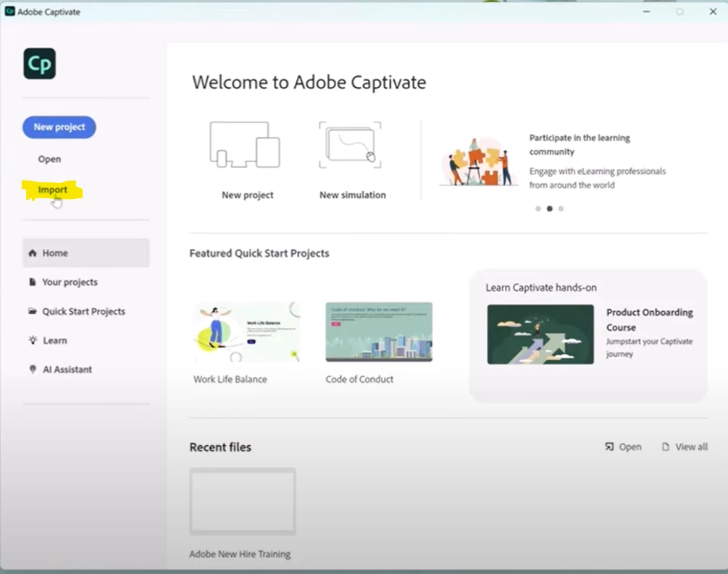Viewport: 728px width, 574px height.
Task: Select the first carousel dot
Action: 537,208
